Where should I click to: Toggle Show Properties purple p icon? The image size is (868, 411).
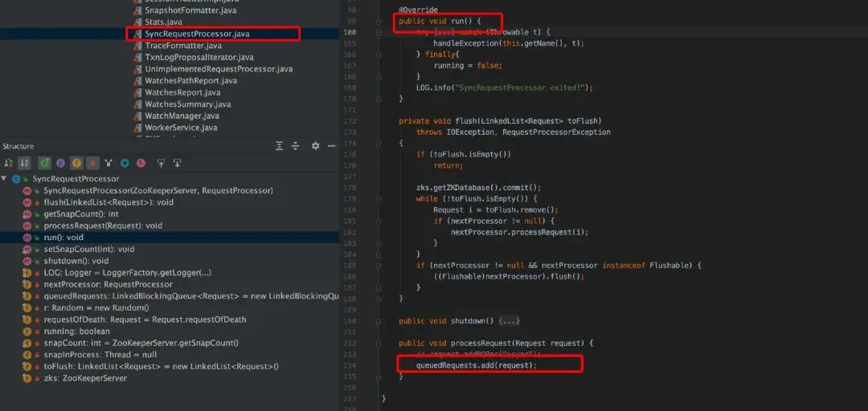tap(61, 163)
